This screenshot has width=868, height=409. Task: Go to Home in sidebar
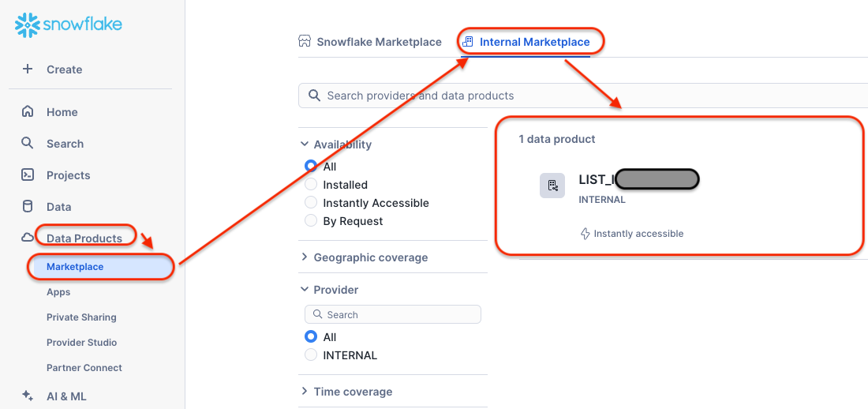tap(62, 112)
